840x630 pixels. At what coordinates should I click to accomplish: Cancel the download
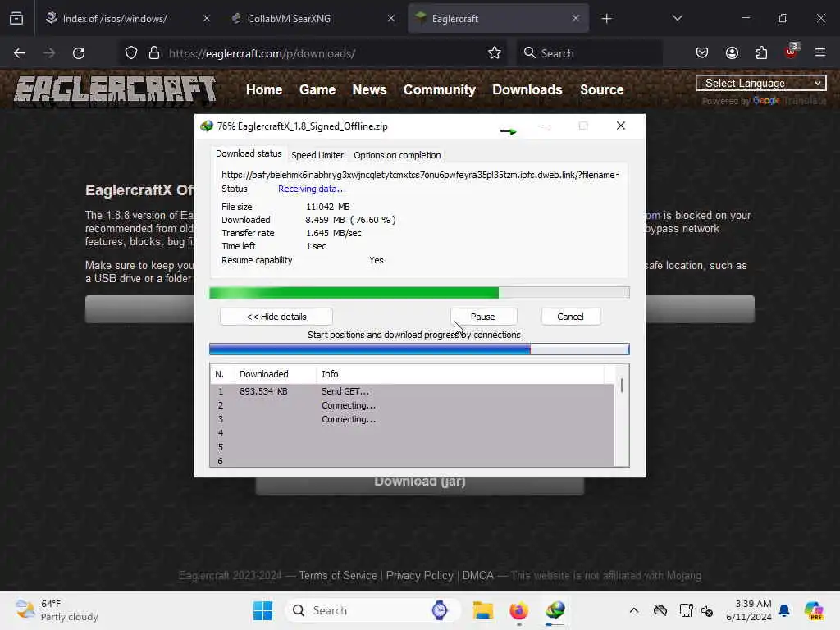571,317
